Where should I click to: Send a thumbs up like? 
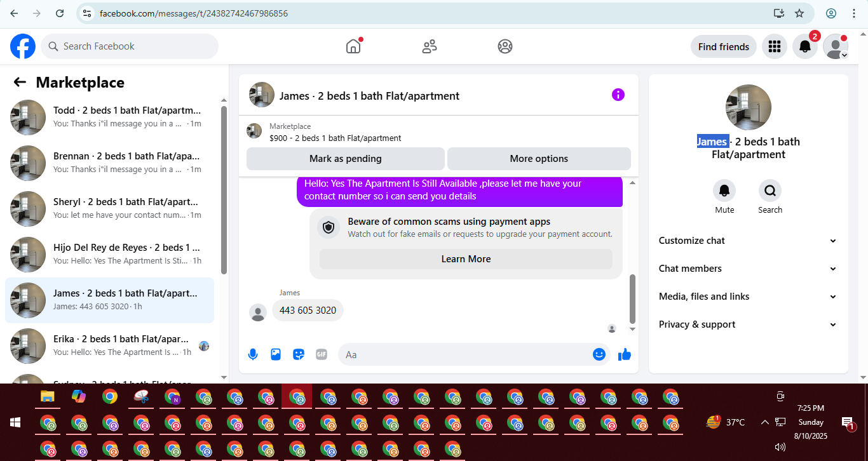point(625,354)
